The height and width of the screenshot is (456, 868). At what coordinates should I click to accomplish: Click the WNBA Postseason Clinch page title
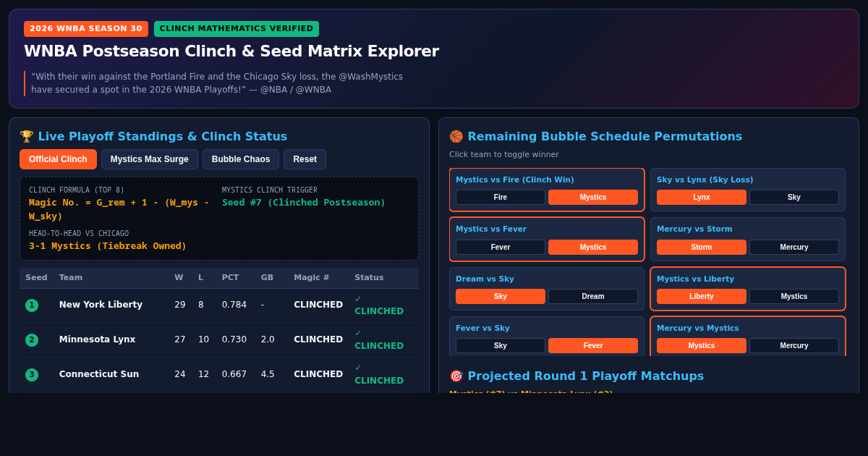tap(231, 51)
